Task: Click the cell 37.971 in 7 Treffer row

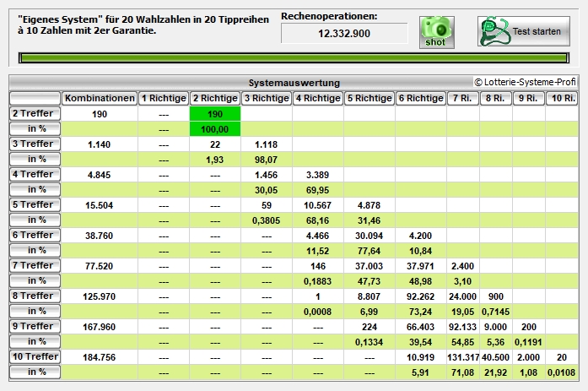Action: point(420,266)
